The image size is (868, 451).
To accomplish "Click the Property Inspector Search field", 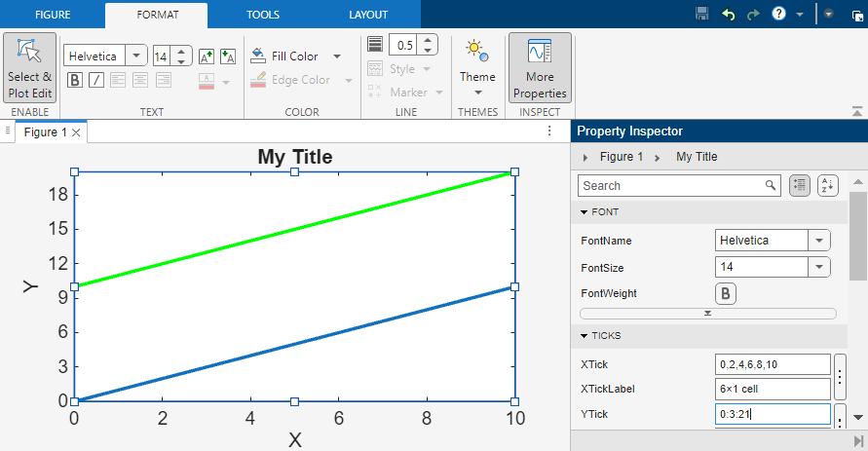I will pos(670,185).
